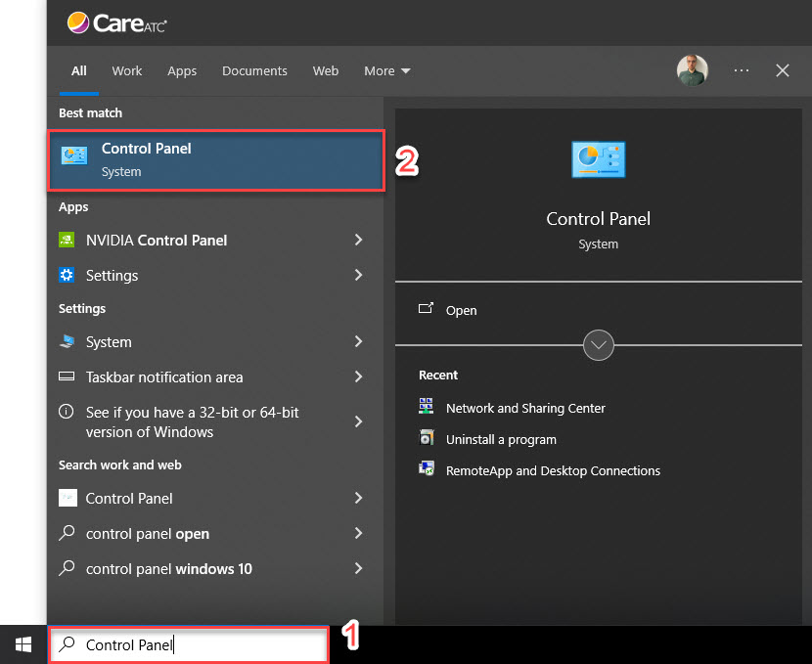Click the magnifier icon in the taskbar search box

67,644
